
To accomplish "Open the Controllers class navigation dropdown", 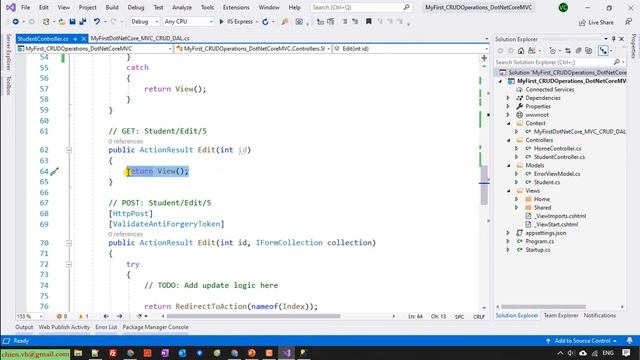I will pos(253,49).
